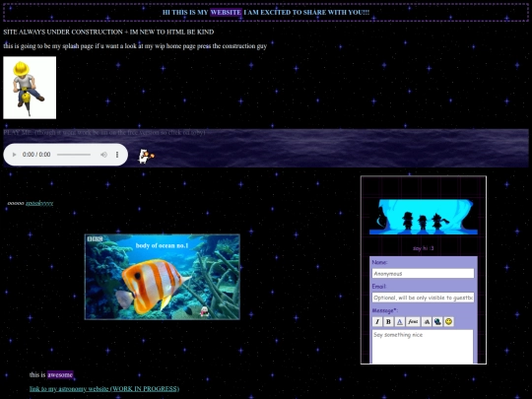
Task: Click the 'PLAY ME' text above player
Action: [x=104, y=133]
